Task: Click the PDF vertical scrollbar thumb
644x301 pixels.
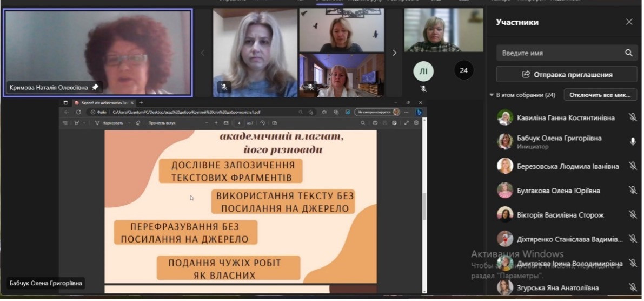Action: tap(424, 206)
